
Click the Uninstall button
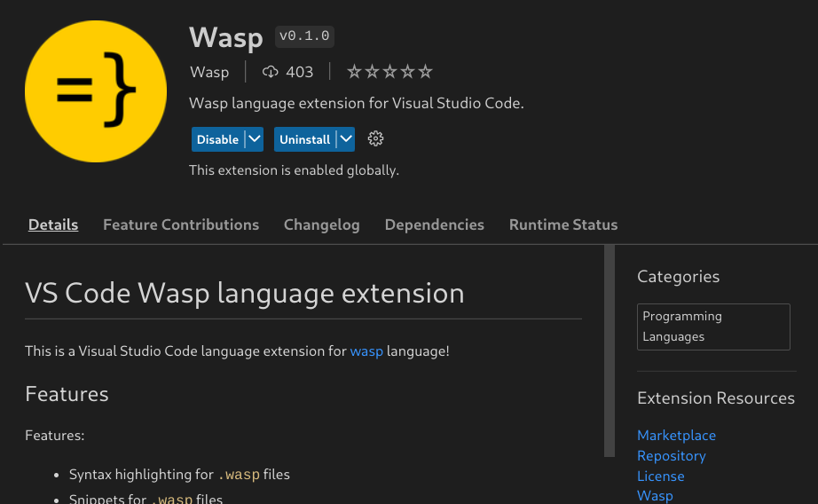coord(304,139)
